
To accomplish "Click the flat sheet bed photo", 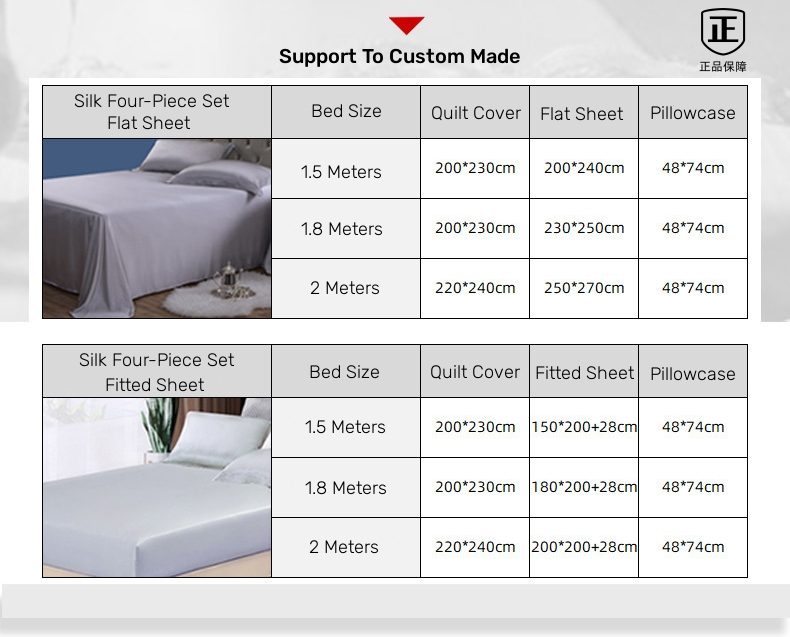I will [157, 228].
